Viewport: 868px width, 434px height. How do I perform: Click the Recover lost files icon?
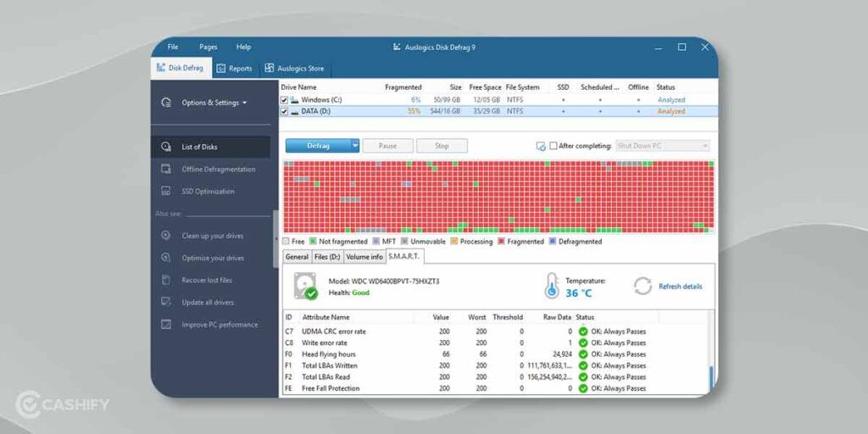click(165, 280)
